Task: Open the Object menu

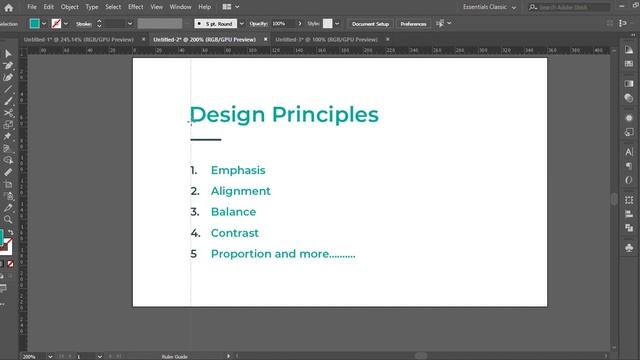Action: (69, 7)
